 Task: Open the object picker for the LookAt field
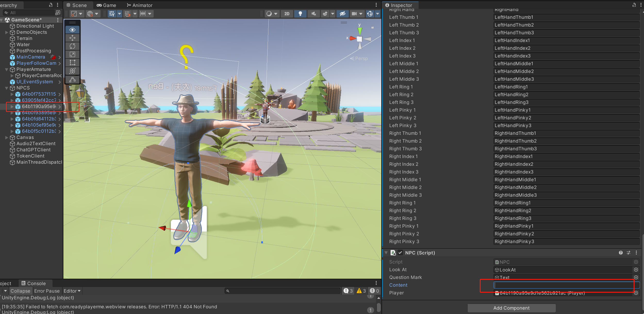pyautogui.click(x=636, y=270)
